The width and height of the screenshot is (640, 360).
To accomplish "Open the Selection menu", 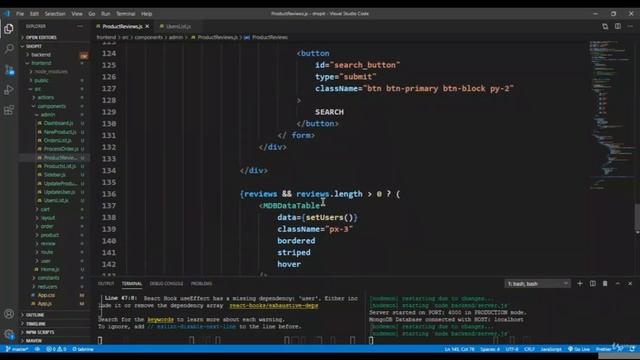I will pyautogui.click(x=55, y=13).
